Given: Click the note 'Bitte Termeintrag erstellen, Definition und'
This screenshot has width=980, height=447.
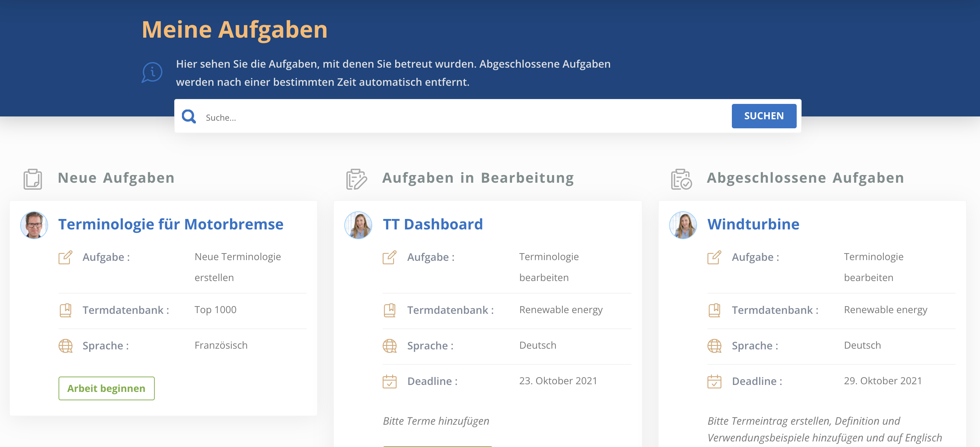Looking at the screenshot, I should click(x=803, y=421).
